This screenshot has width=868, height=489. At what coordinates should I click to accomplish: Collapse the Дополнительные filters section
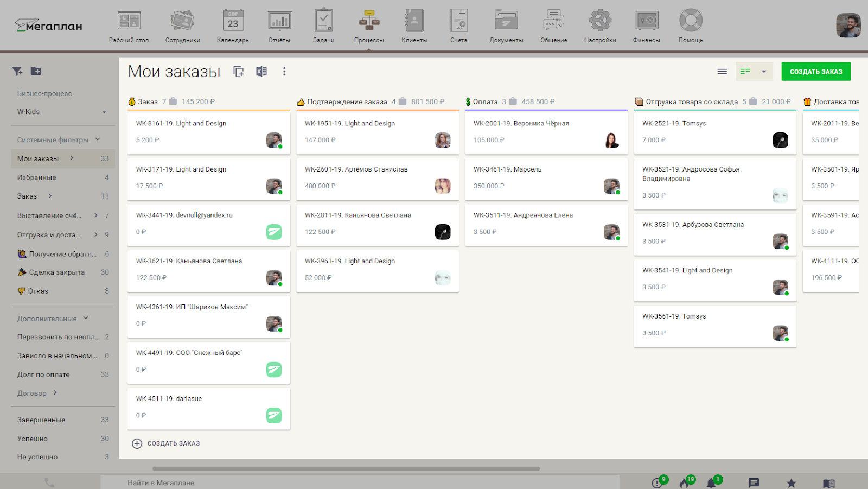pyautogui.click(x=86, y=319)
